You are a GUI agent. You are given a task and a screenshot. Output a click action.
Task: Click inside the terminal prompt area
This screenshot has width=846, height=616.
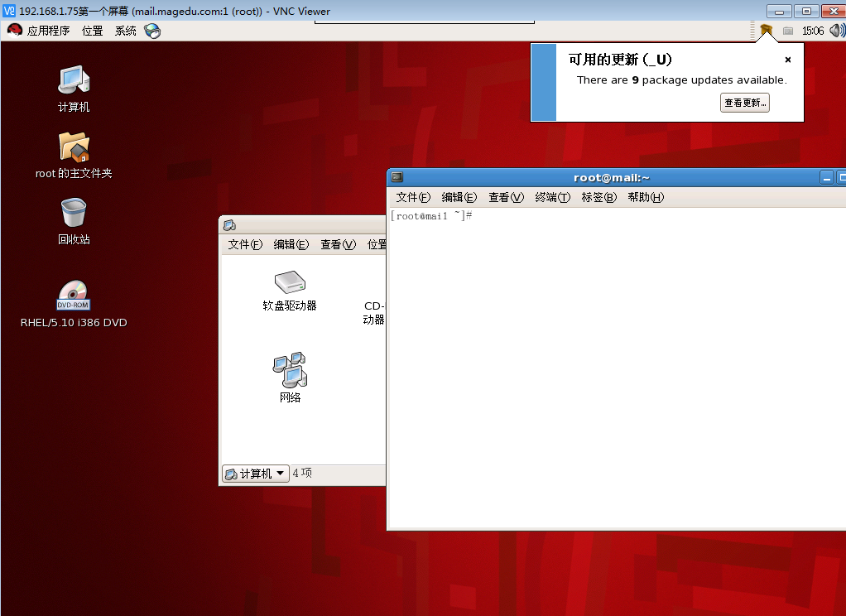618,367
